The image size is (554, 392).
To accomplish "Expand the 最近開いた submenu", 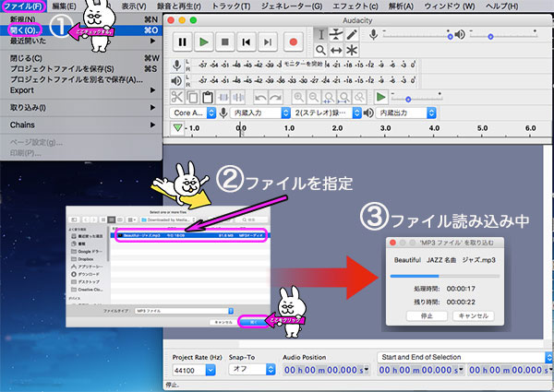I will [x=81, y=41].
